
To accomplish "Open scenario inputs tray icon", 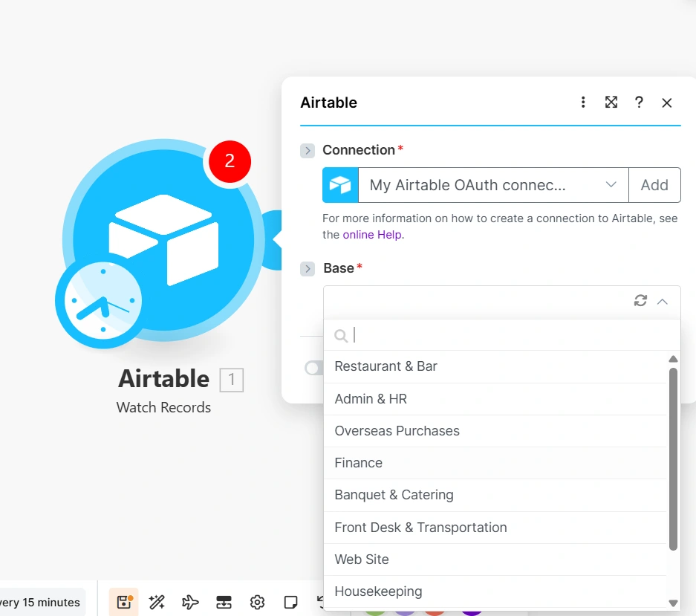I will coord(224,602).
